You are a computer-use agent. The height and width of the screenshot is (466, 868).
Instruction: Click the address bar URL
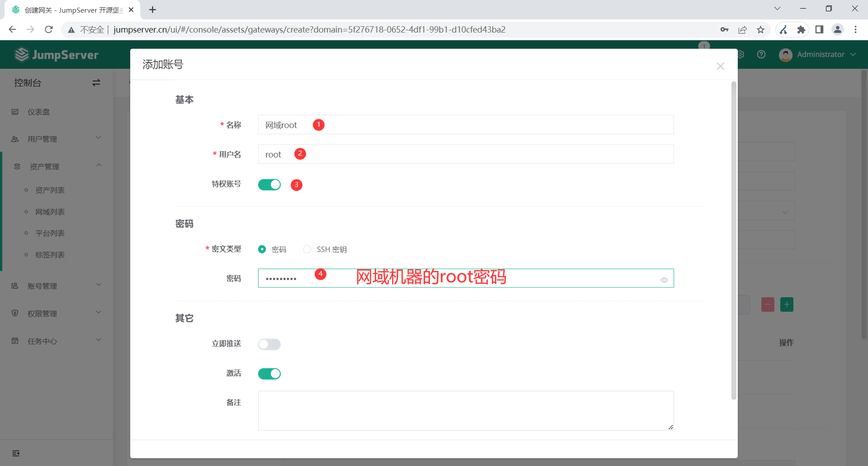pos(309,29)
